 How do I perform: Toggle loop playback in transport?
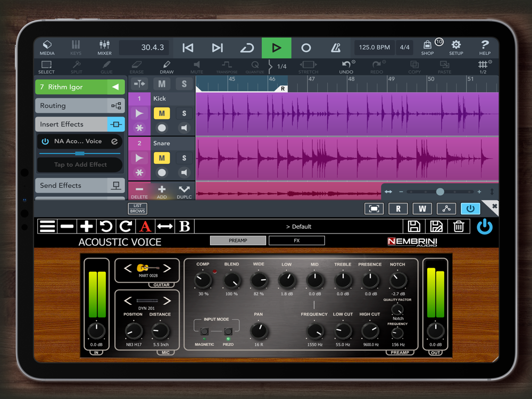247,48
